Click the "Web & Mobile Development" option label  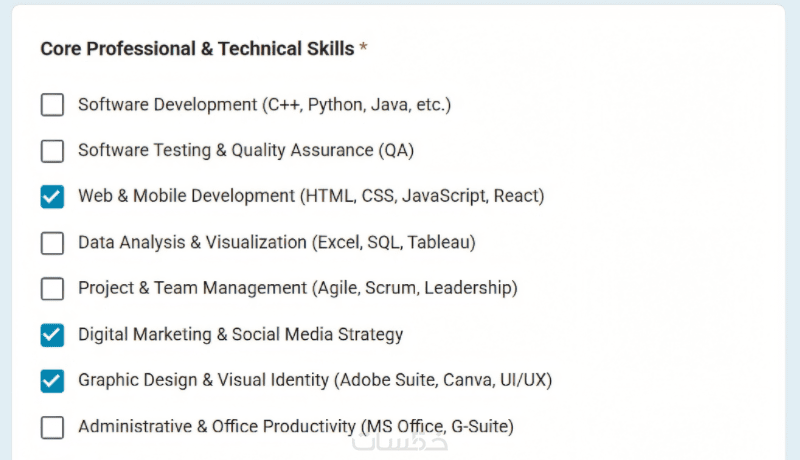pyautogui.click(x=311, y=197)
